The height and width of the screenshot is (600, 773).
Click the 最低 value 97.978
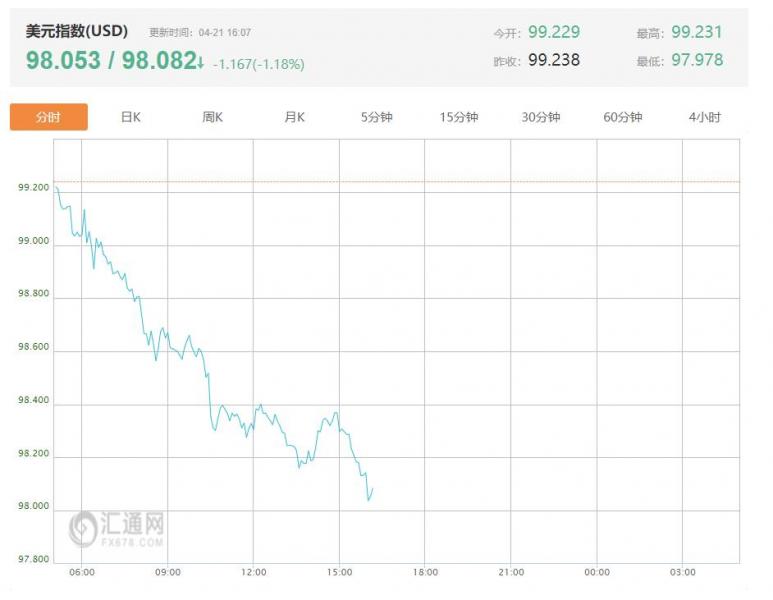[x=697, y=60]
